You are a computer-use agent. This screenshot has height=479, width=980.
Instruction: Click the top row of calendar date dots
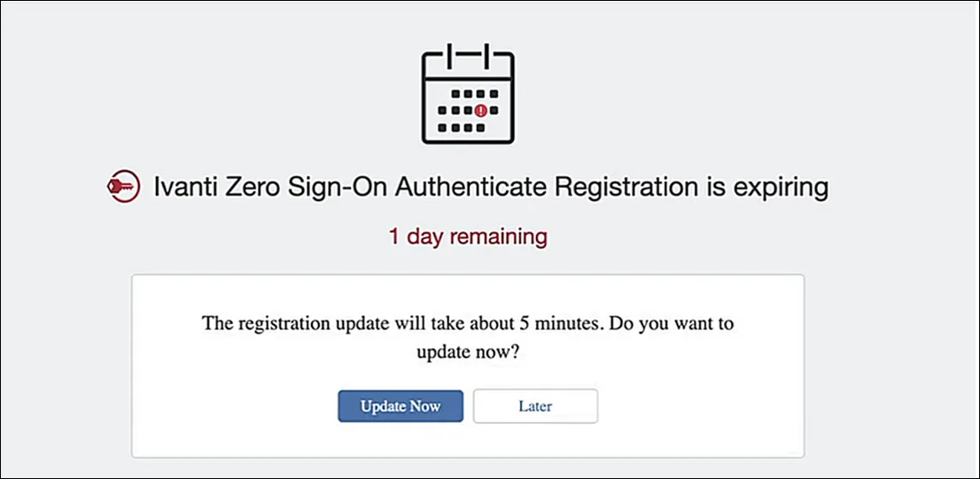pos(474,94)
